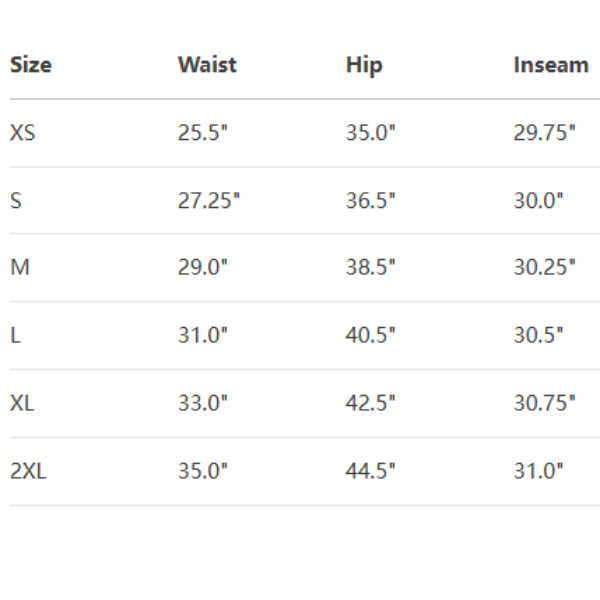This screenshot has width=600, height=600.
Task: Click the Waist column header
Action: (207, 65)
